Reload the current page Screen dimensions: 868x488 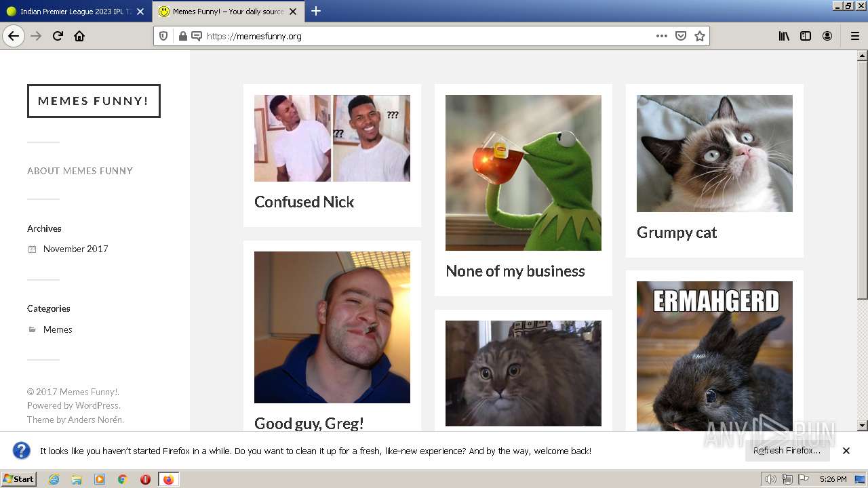(x=58, y=36)
